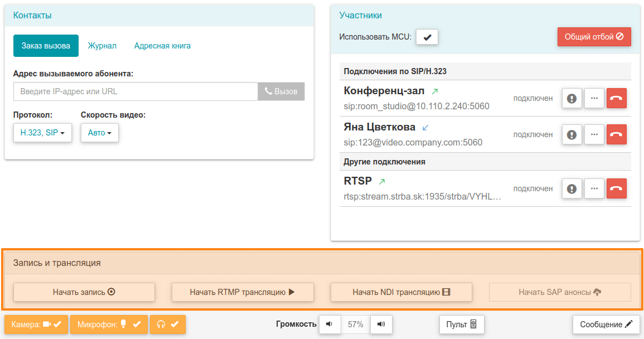Click the 57% volume value

[x=355, y=324]
